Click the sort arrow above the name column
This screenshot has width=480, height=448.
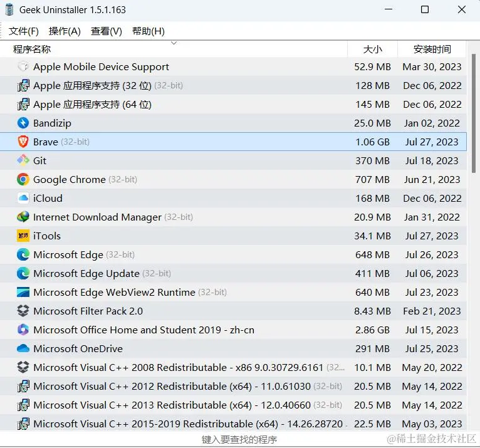pyautogui.click(x=174, y=43)
